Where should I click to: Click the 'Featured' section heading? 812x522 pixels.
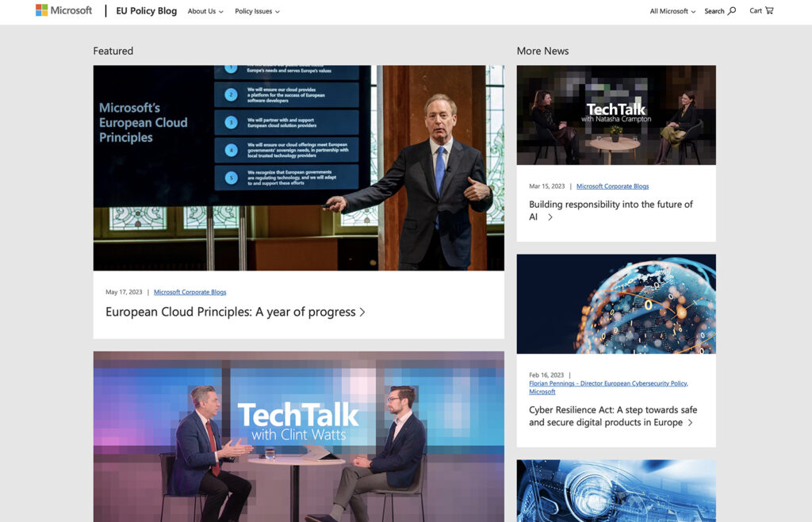point(113,51)
